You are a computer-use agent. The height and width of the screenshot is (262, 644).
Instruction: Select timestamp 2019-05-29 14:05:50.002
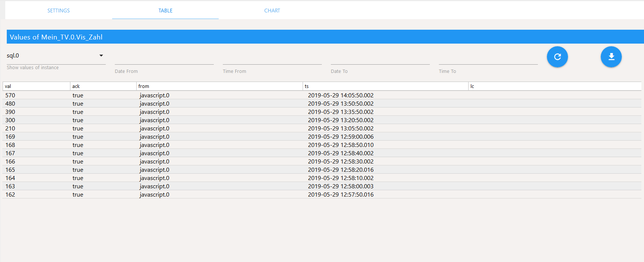coord(341,95)
